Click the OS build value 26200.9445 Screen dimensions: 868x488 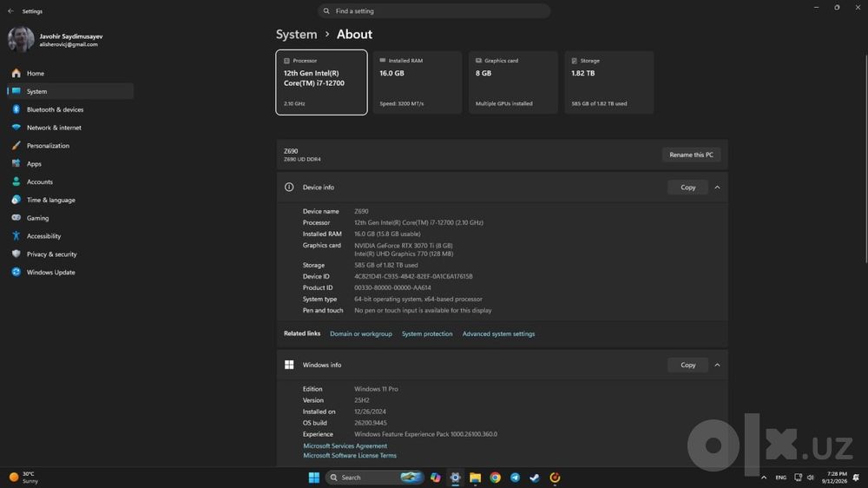click(371, 423)
